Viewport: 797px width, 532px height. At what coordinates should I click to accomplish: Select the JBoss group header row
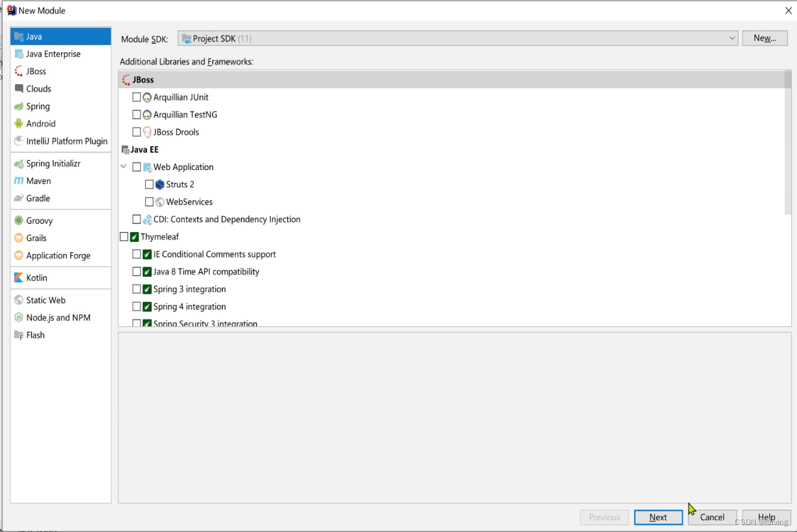point(451,80)
